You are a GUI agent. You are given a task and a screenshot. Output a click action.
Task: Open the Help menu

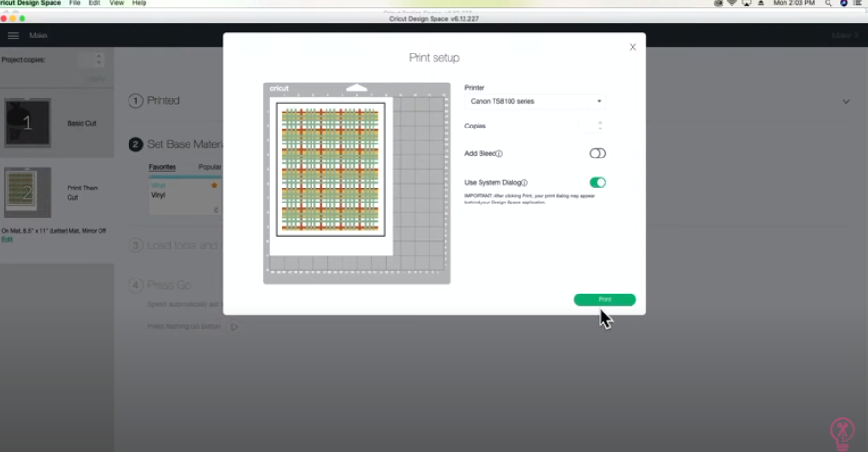click(x=140, y=3)
